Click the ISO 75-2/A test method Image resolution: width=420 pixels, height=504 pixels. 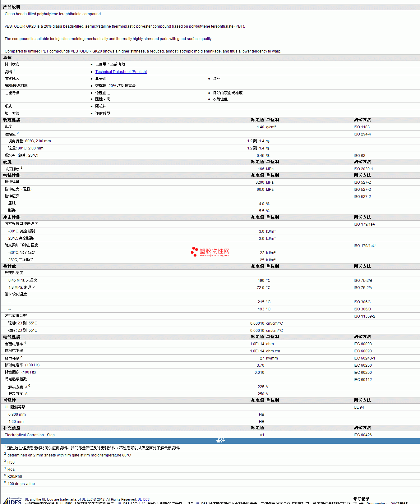(363, 288)
